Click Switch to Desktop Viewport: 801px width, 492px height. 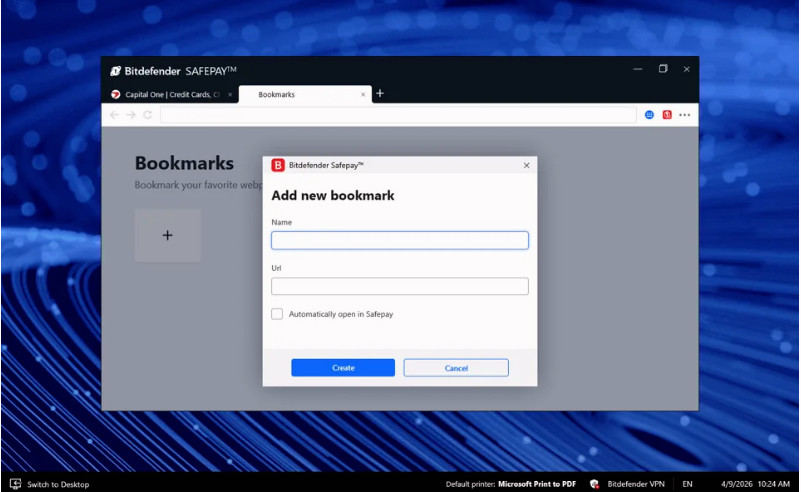coord(49,484)
